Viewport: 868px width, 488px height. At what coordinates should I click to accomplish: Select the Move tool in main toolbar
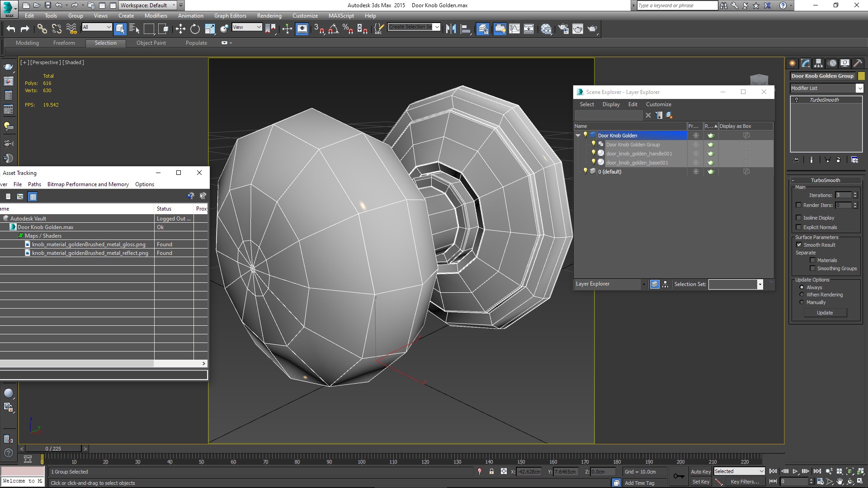pos(180,29)
